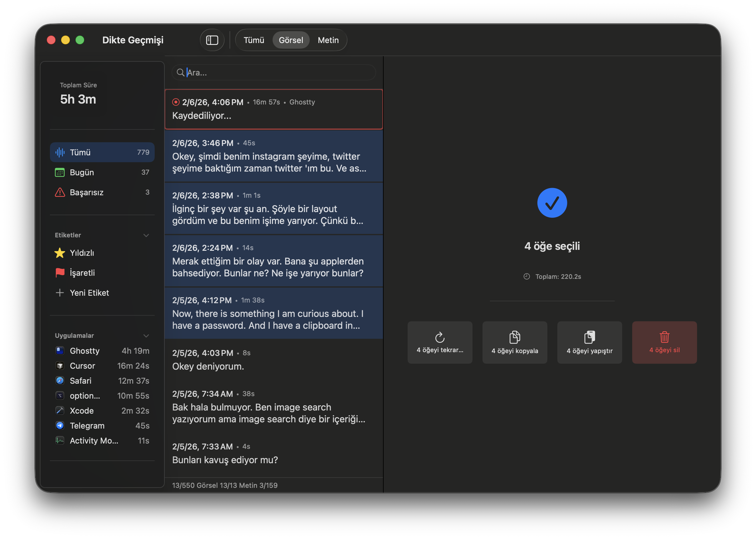Image resolution: width=756 pixels, height=539 pixels.
Task: Click the waveform icon beside Tümü
Action: [60, 152]
